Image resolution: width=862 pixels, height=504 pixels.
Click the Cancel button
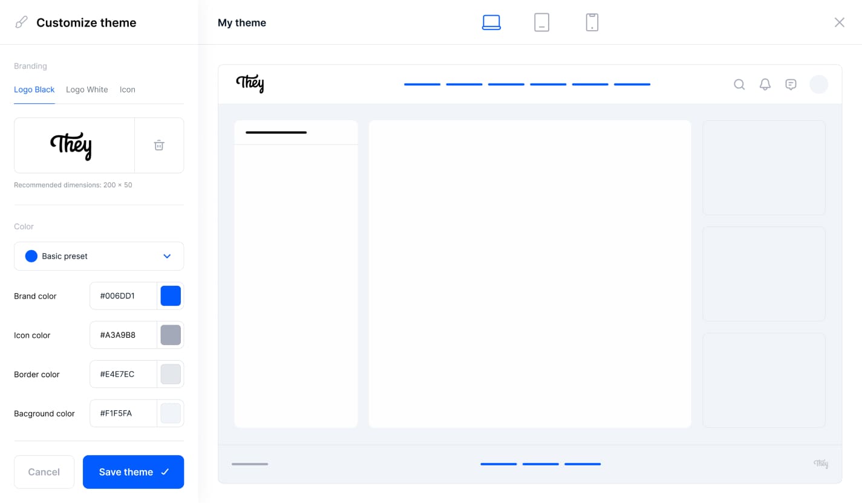coord(44,472)
